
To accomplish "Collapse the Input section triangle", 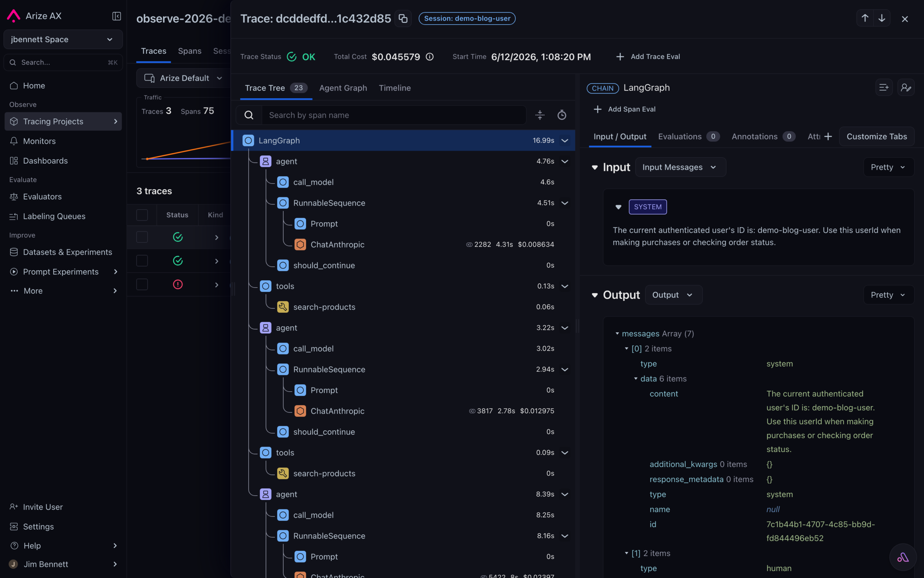I will point(594,167).
